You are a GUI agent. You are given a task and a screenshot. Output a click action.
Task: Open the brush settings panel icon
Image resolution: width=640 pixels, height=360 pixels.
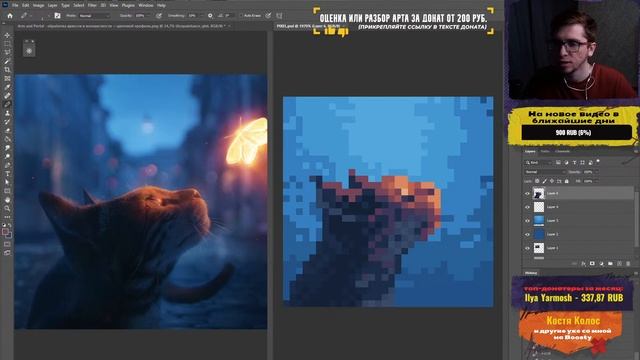(58, 16)
